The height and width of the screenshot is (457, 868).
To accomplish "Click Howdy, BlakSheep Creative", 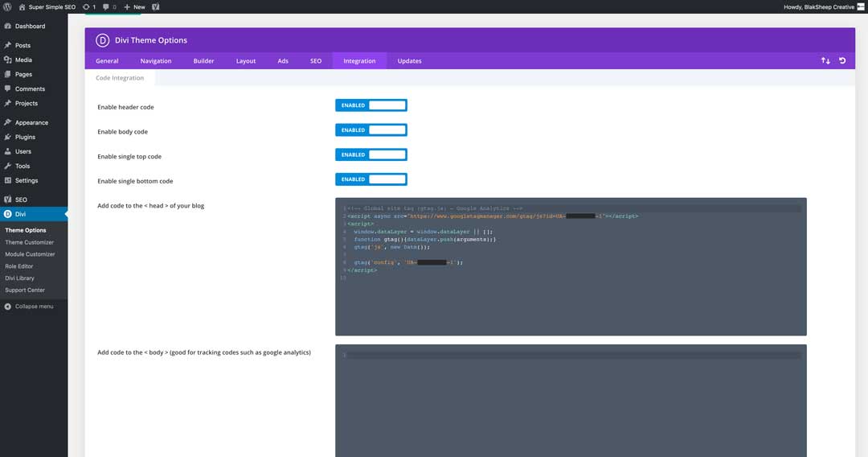I will point(819,7).
